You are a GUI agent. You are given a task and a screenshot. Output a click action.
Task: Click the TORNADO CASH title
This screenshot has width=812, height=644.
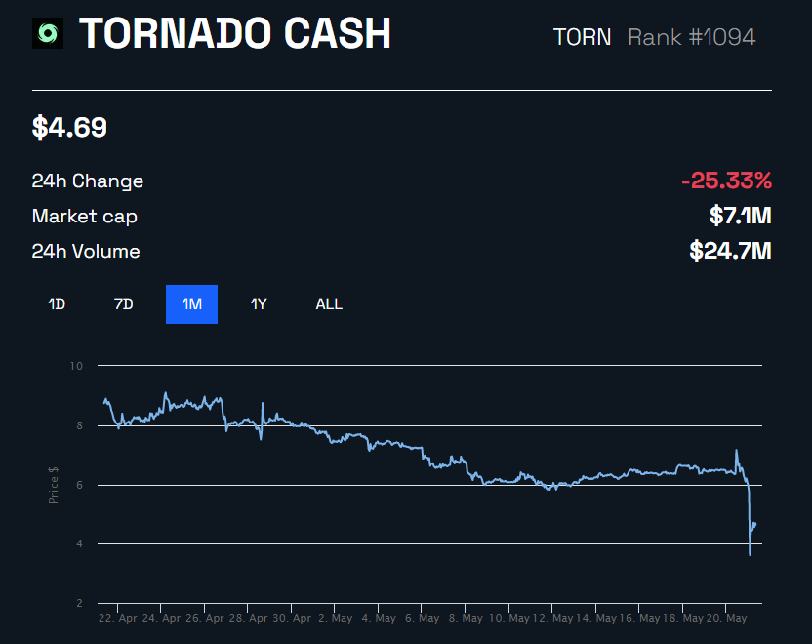(234, 33)
